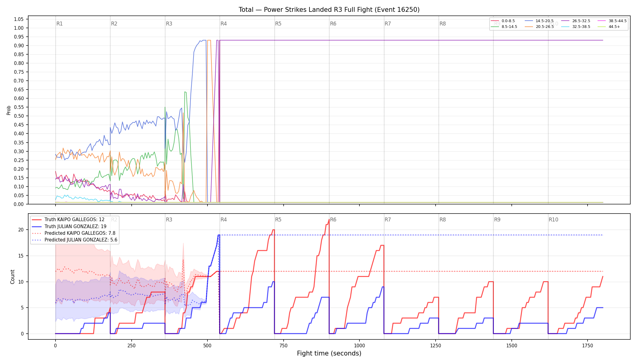Select the '15' tick on the Count axis

click(21, 256)
